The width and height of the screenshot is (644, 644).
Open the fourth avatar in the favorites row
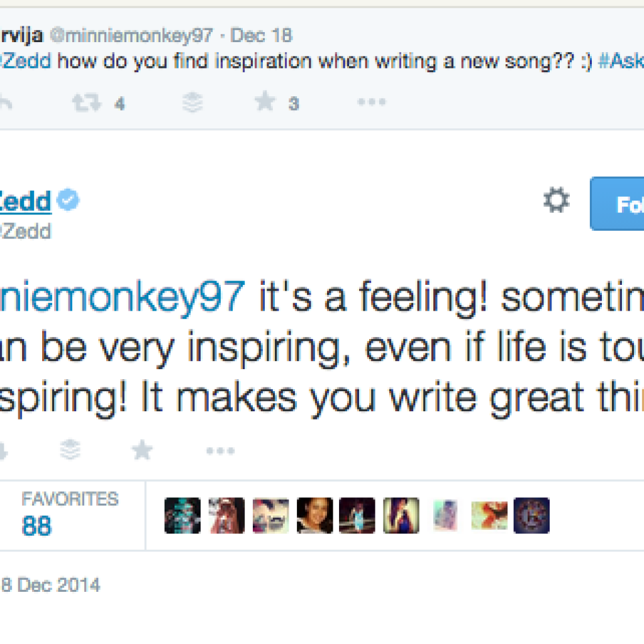314,516
